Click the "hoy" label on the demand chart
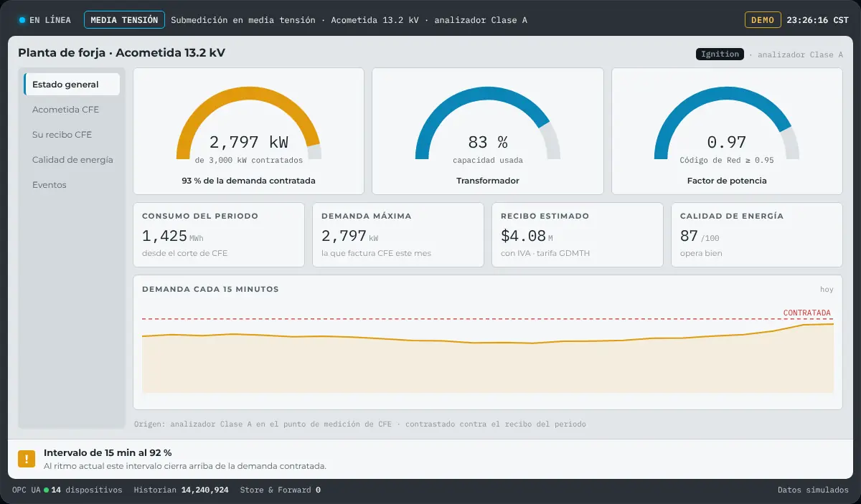This screenshot has height=504, width=861. pos(827,290)
